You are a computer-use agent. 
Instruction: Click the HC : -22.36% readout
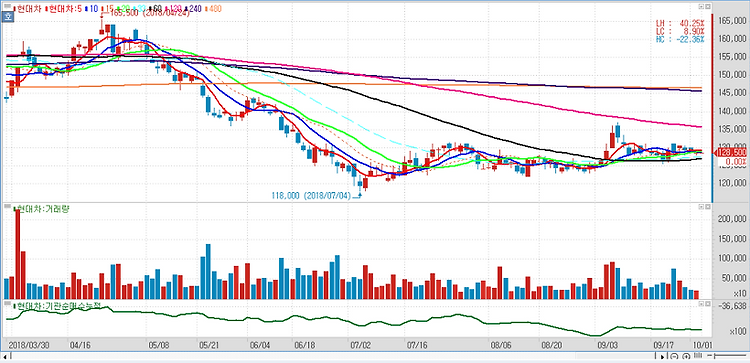click(680, 39)
